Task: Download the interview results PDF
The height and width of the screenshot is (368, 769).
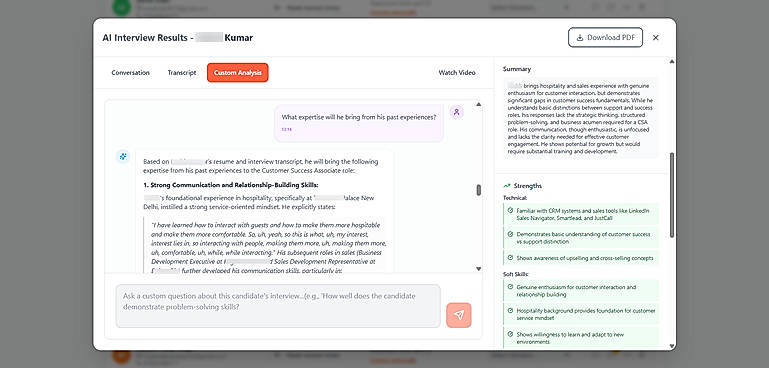Action: point(605,38)
